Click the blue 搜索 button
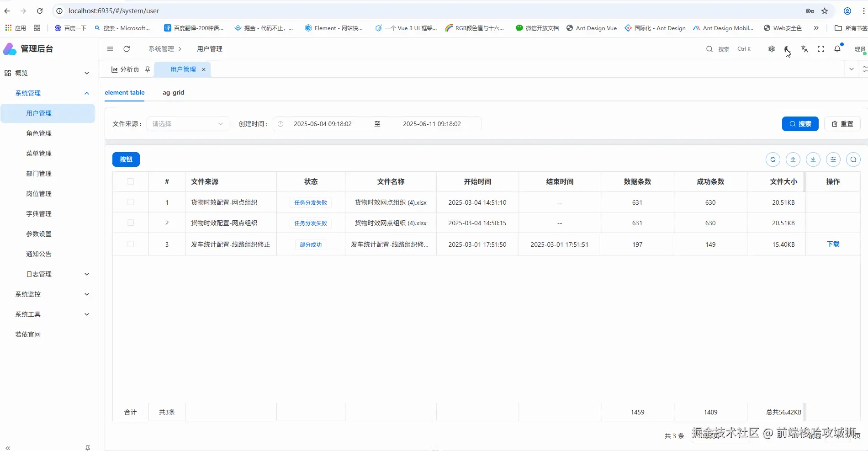Image resolution: width=868 pixels, height=451 pixels. tap(800, 124)
